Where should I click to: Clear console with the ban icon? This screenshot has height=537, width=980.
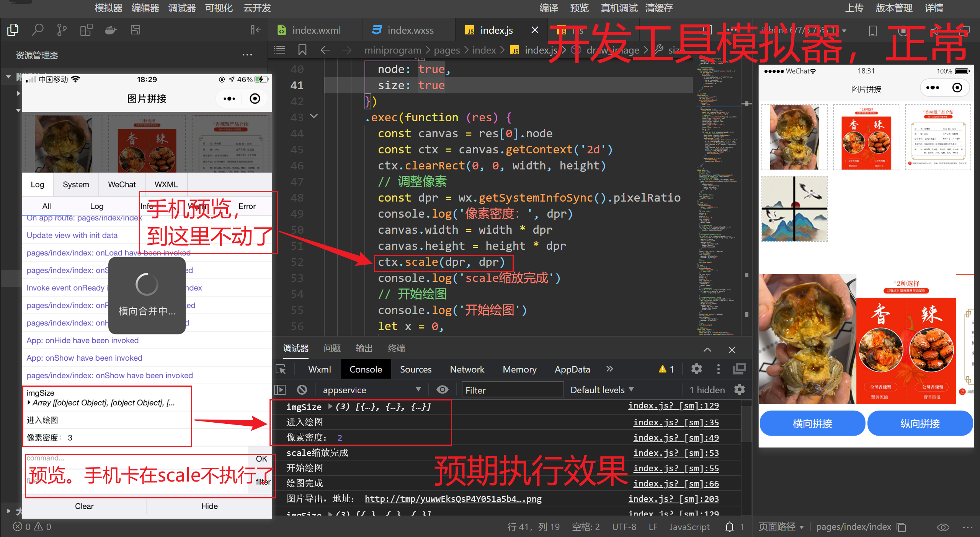pos(302,390)
